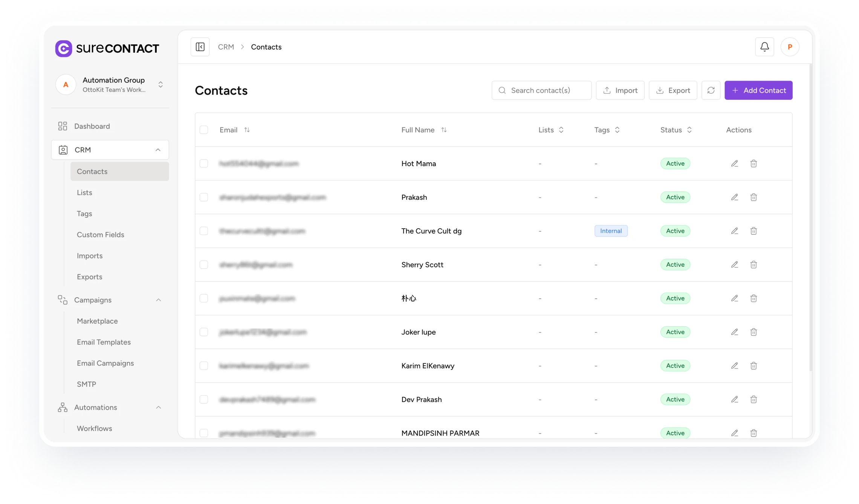Open the Workflows section under Automations
The height and width of the screenshot is (504, 859).
pyautogui.click(x=94, y=428)
